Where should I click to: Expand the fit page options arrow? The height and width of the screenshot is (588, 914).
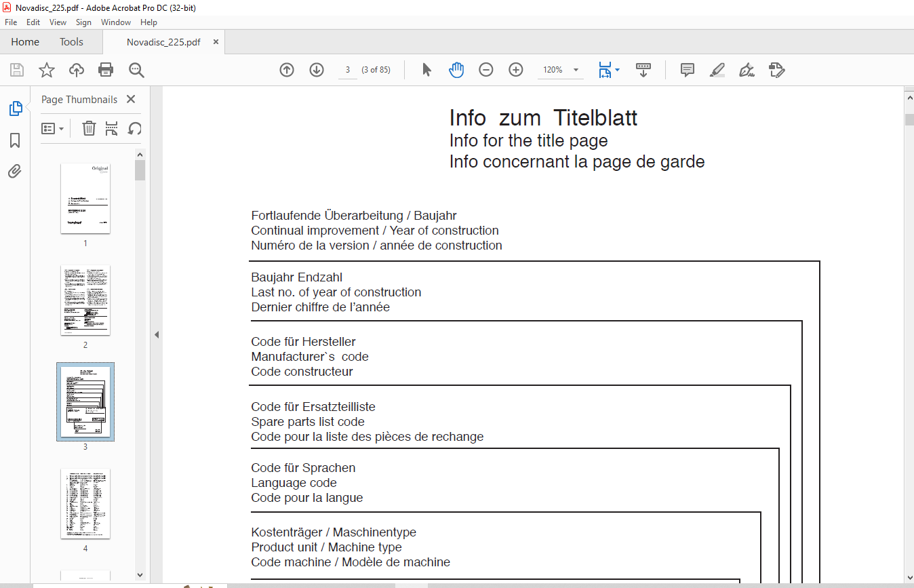[618, 70]
